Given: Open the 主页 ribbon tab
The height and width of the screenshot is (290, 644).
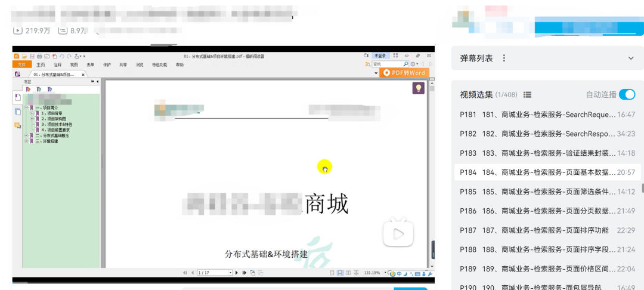Looking at the screenshot, I should coord(41,64).
